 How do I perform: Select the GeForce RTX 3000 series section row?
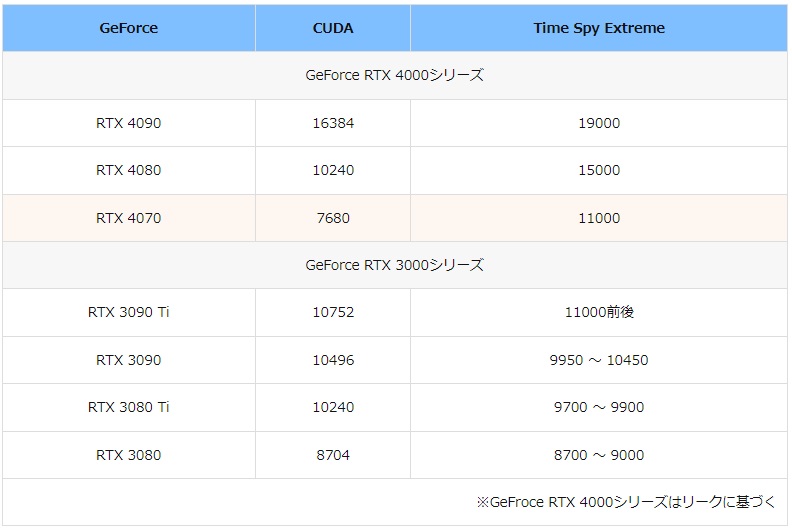pyautogui.click(x=394, y=265)
